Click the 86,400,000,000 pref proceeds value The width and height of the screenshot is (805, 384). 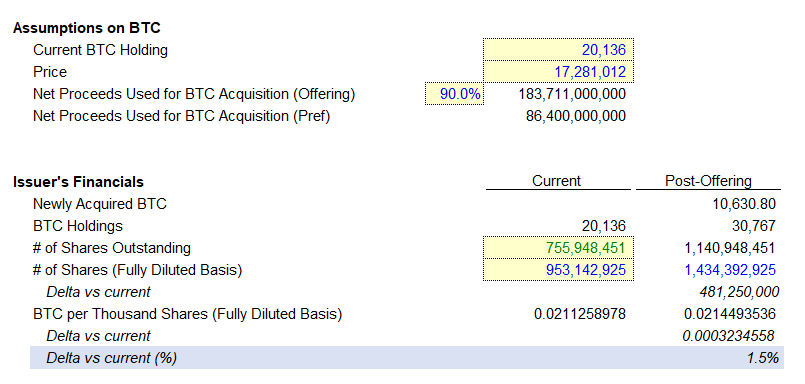point(576,116)
